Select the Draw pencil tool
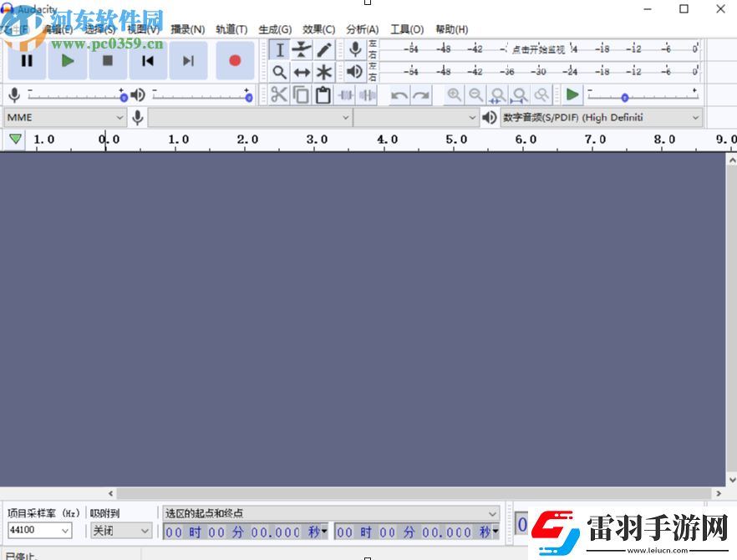The height and width of the screenshot is (560, 737). (324, 50)
